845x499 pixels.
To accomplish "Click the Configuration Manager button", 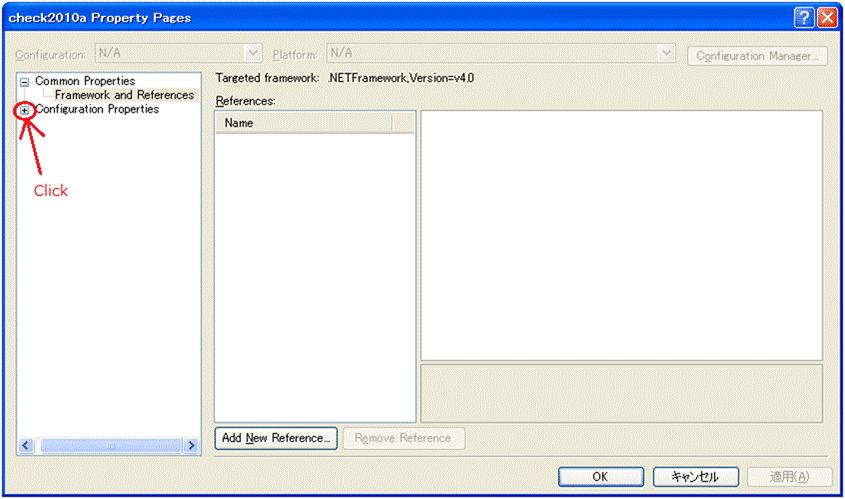I will point(757,56).
